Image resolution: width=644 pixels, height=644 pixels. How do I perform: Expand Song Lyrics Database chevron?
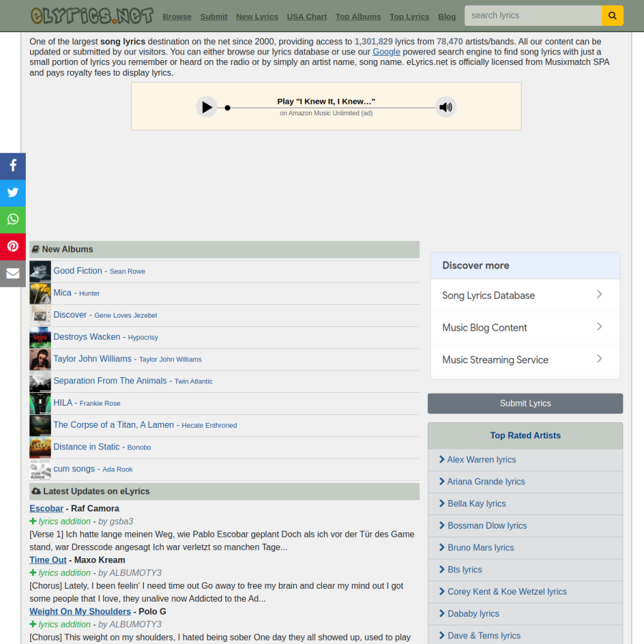coord(599,295)
